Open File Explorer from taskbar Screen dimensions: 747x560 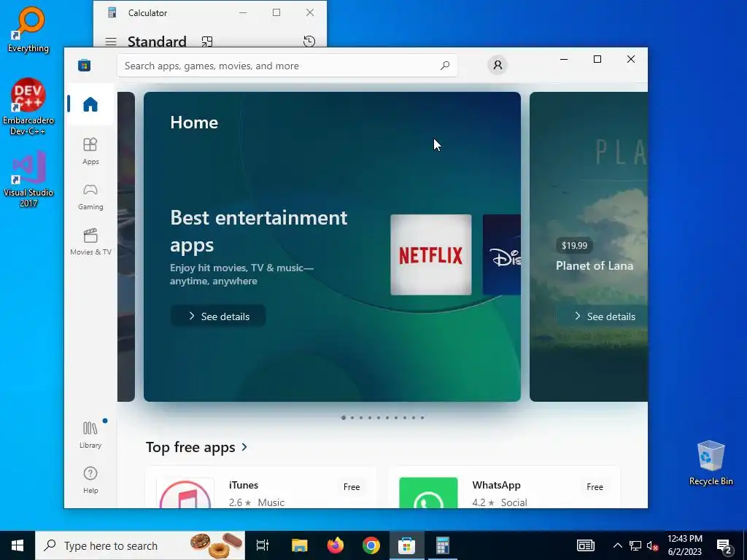[300, 545]
